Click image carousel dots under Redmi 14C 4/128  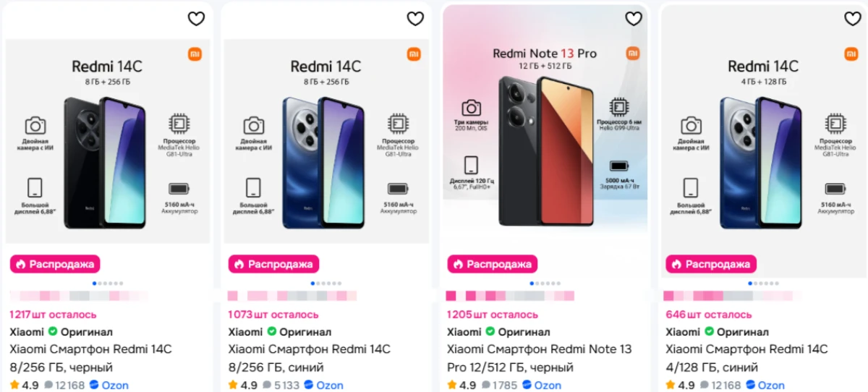click(x=764, y=284)
